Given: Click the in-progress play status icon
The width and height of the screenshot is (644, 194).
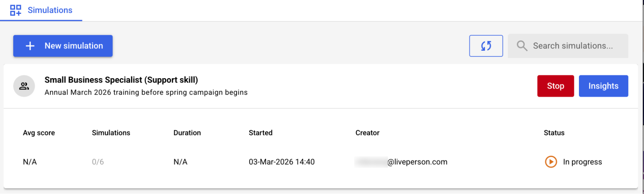Looking at the screenshot, I should click(x=551, y=162).
